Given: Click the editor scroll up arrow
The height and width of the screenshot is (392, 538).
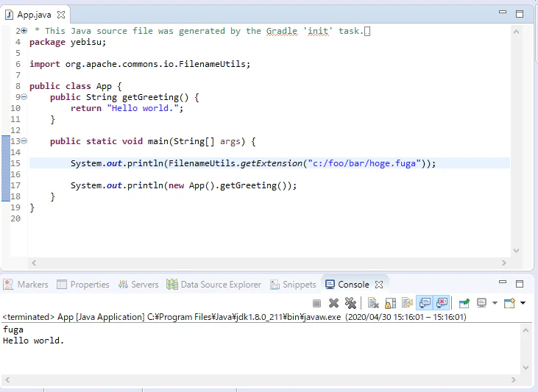Looking at the screenshot, I should [x=516, y=32].
